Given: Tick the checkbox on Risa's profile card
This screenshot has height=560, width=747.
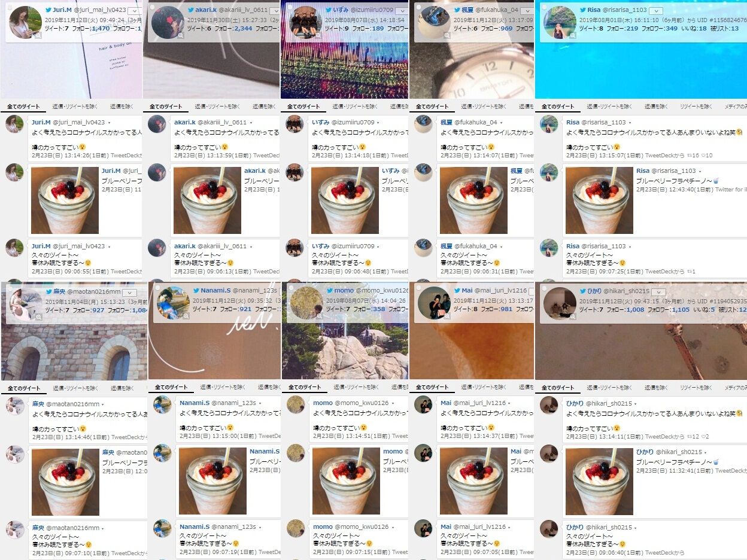Looking at the screenshot, I should click(x=543, y=7).
